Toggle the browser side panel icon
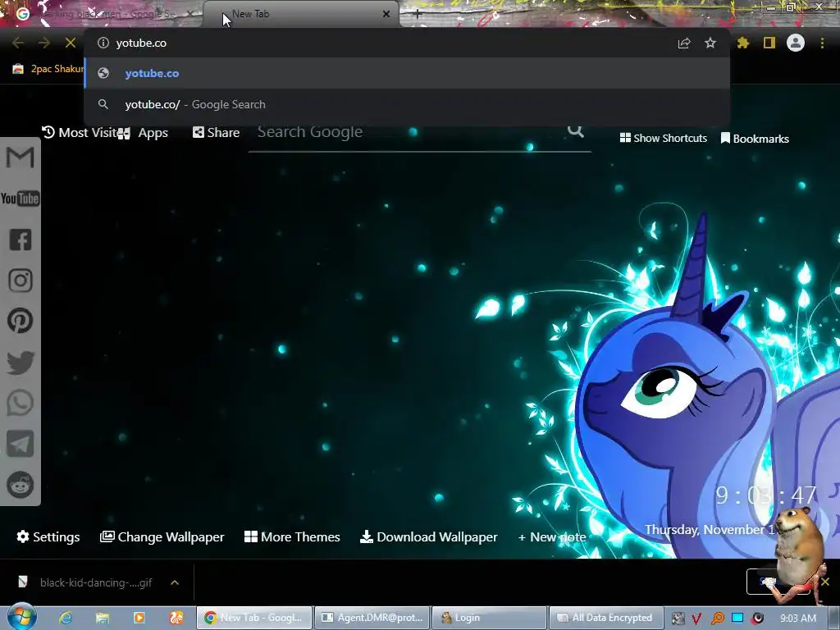 click(x=769, y=43)
